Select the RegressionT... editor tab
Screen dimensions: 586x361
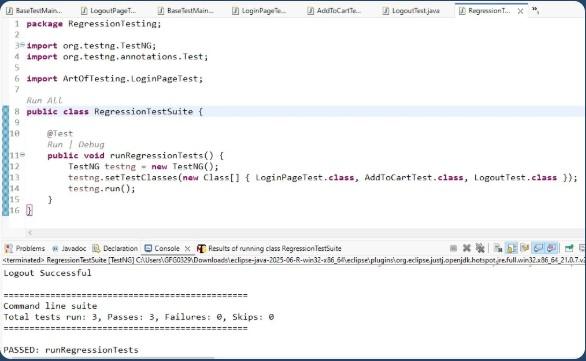489,11
